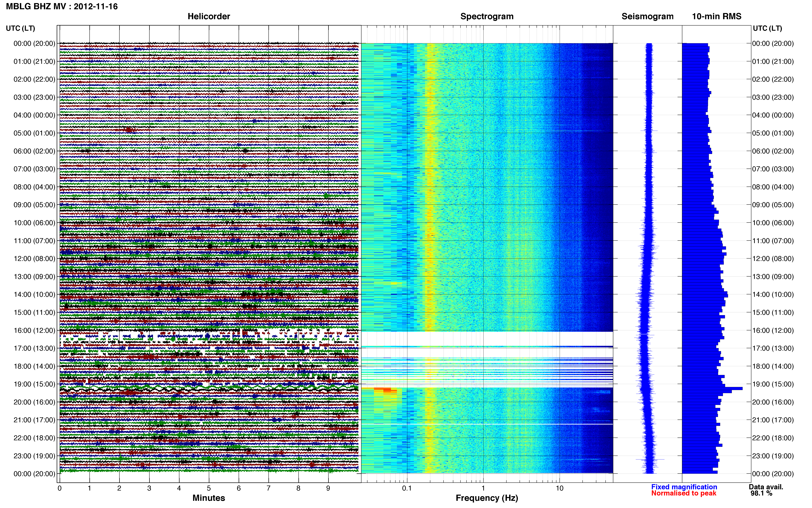This screenshot has height=508, width=812.
Task: Click the '98.1 %' data availability value
Action: pos(761,493)
